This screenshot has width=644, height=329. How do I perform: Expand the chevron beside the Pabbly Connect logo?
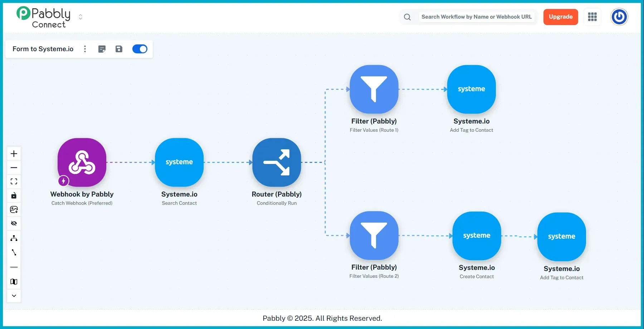click(x=80, y=16)
